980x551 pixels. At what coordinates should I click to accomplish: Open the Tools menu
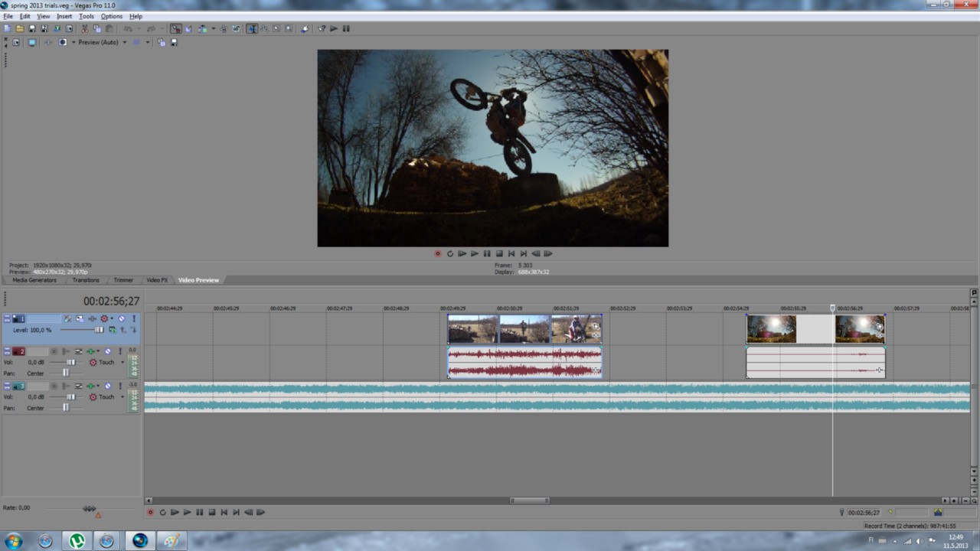coord(87,16)
